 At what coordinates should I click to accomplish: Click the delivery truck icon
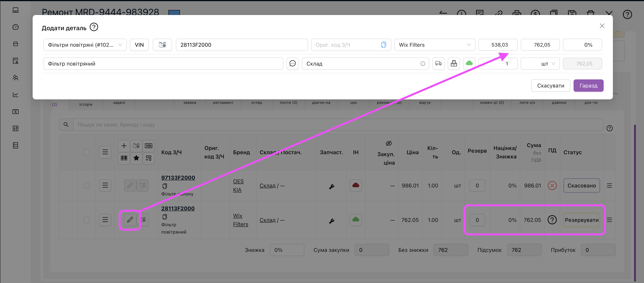coord(438,64)
